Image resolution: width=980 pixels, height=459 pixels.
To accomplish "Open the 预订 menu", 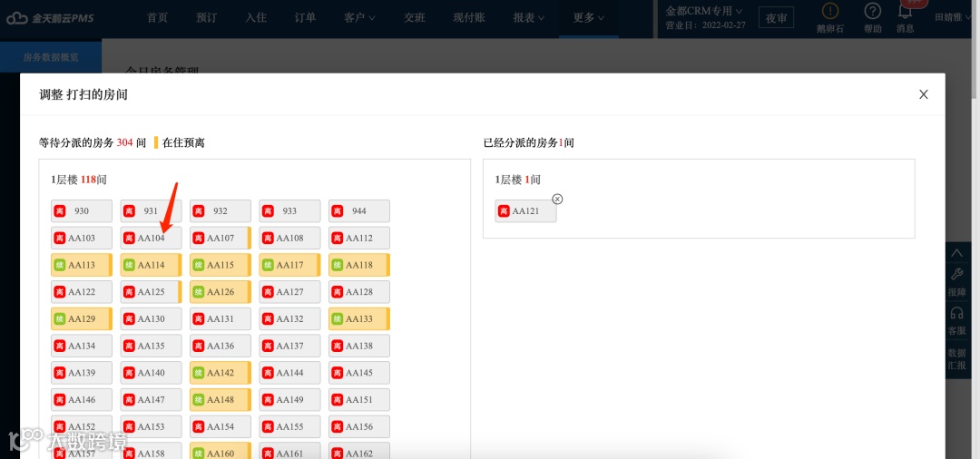I will 206,17.
